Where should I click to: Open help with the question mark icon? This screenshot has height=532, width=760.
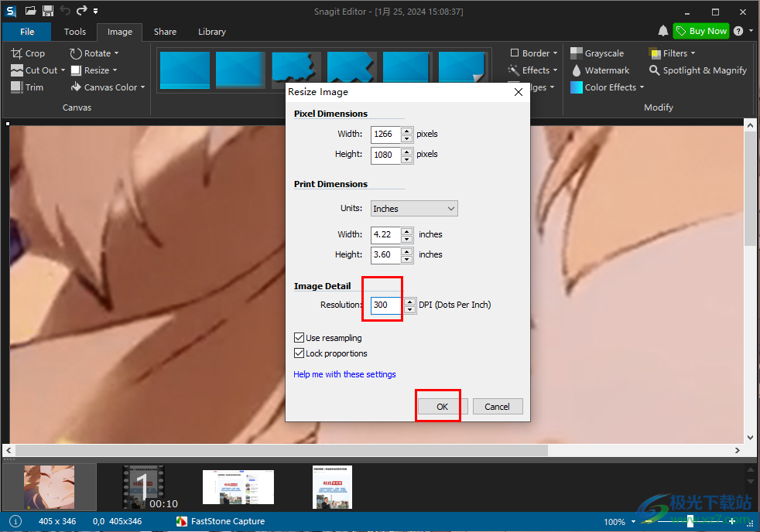point(738,31)
